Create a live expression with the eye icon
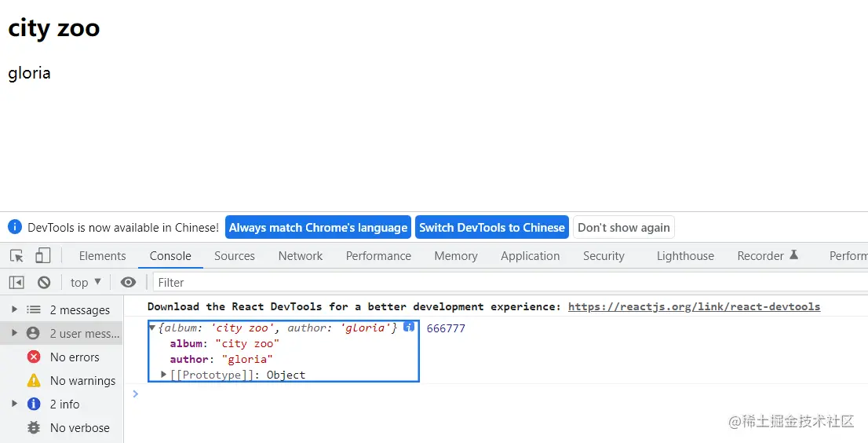The image size is (868, 443). click(x=129, y=283)
